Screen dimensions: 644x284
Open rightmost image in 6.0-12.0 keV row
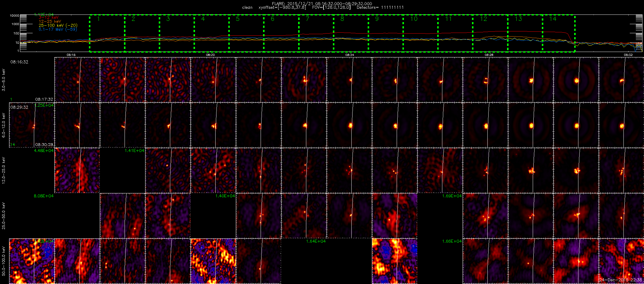click(621, 125)
